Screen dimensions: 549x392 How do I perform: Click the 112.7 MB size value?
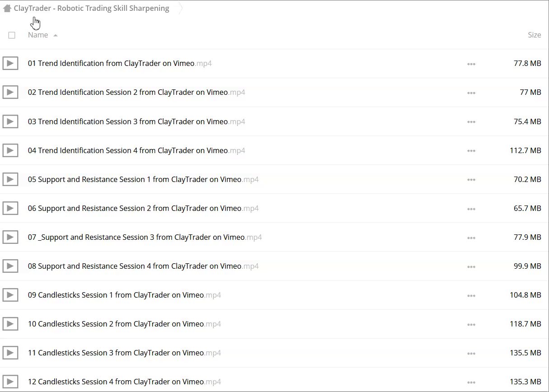pos(526,150)
